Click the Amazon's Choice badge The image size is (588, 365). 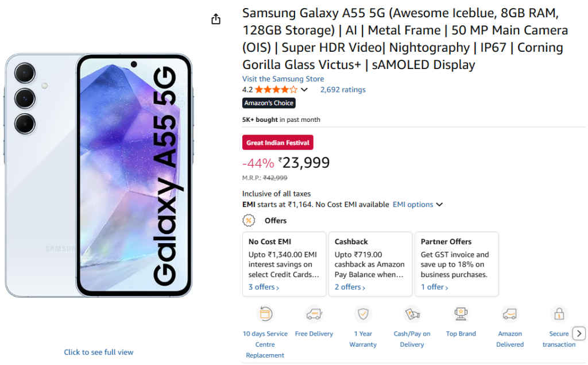point(269,103)
